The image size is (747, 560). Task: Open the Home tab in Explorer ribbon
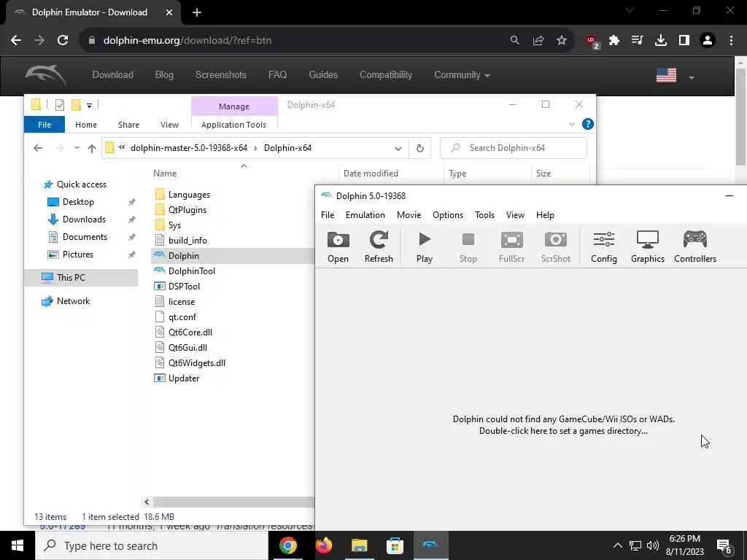point(86,124)
